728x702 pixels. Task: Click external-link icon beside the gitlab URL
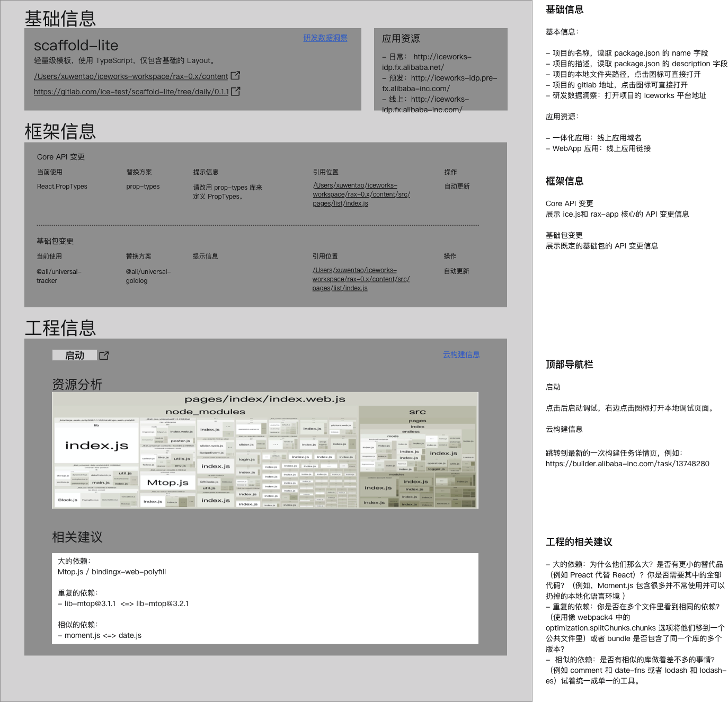click(237, 91)
